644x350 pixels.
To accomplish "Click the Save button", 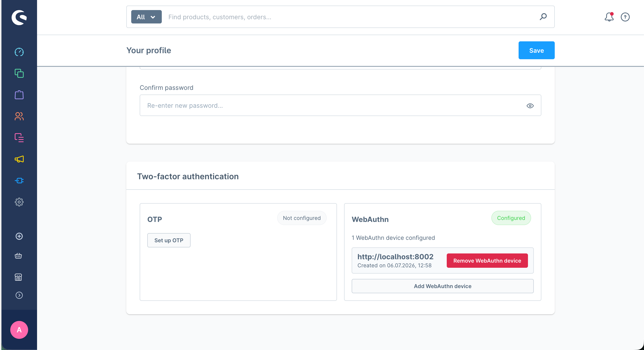I will 536,50.
